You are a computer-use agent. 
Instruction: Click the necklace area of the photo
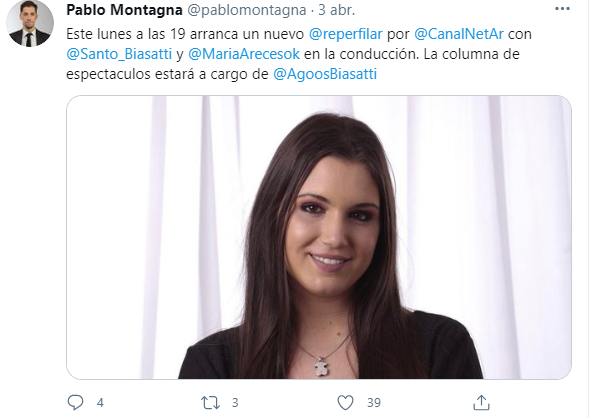pyautogui.click(x=321, y=365)
